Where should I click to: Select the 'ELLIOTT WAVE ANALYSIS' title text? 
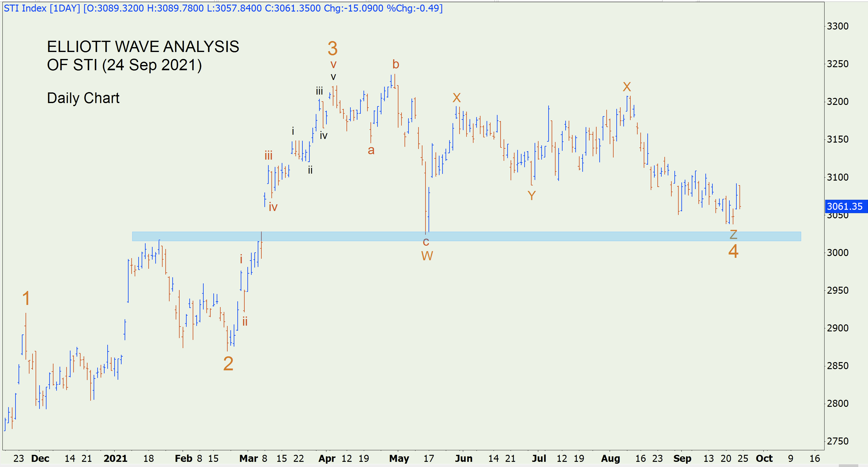pyautogui.click(x=143, y=47)
